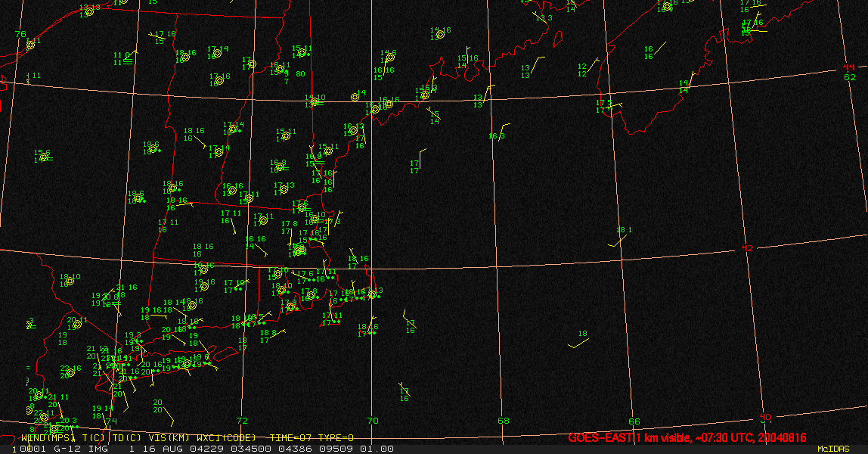Click the station value 80
The width and height of the screenshot is (868, 454).
[x=300, y=73]
